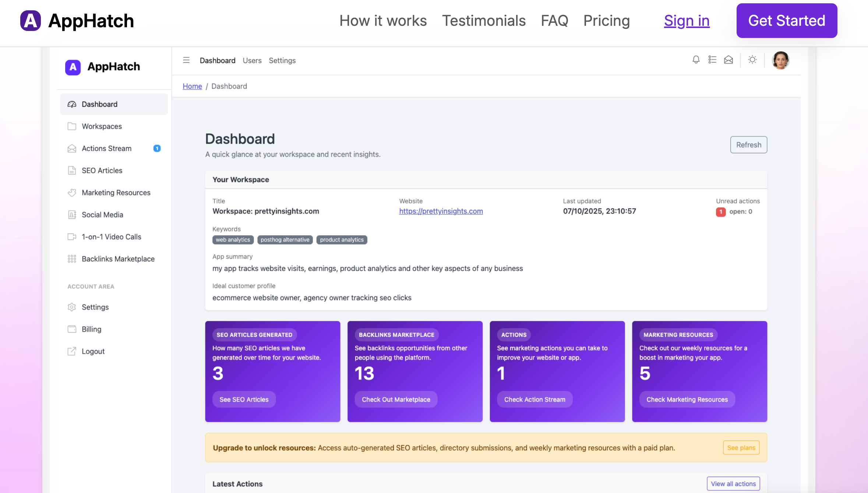Click Logout in the sidebar
868x493 pixels.
pyautogui.click(x=93, y=352)
